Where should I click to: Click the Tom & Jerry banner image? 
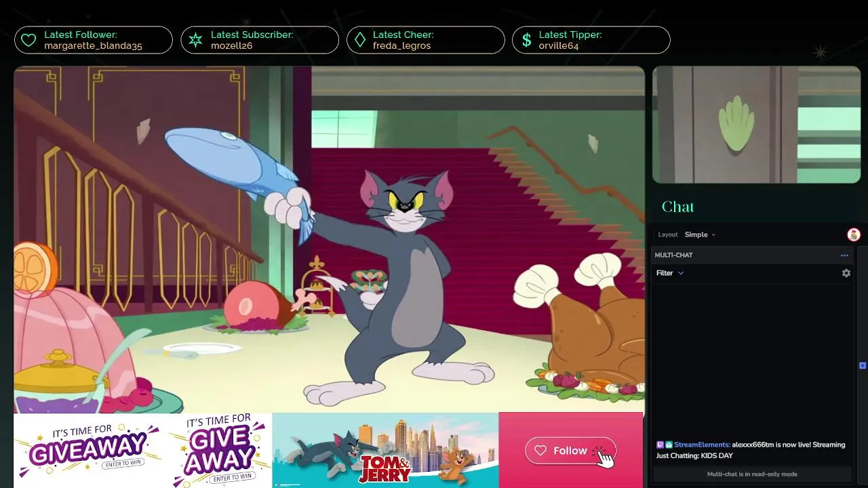coord(385,450)
